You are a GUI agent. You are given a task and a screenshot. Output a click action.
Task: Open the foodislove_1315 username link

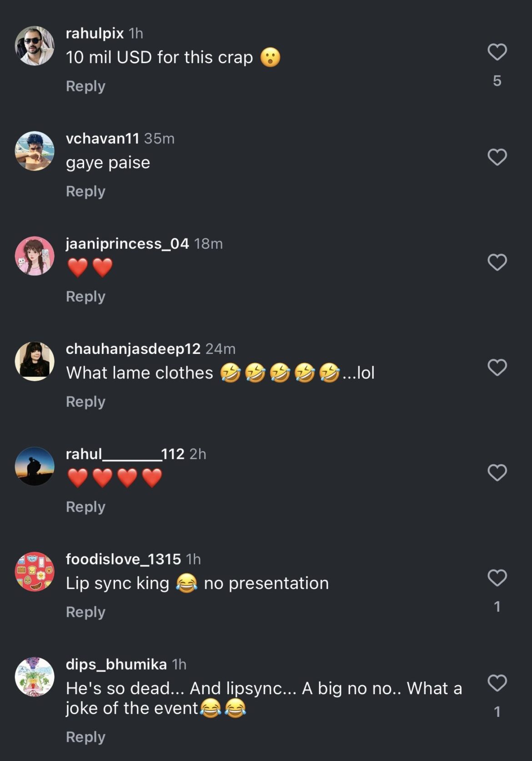(x=123, y=559)
